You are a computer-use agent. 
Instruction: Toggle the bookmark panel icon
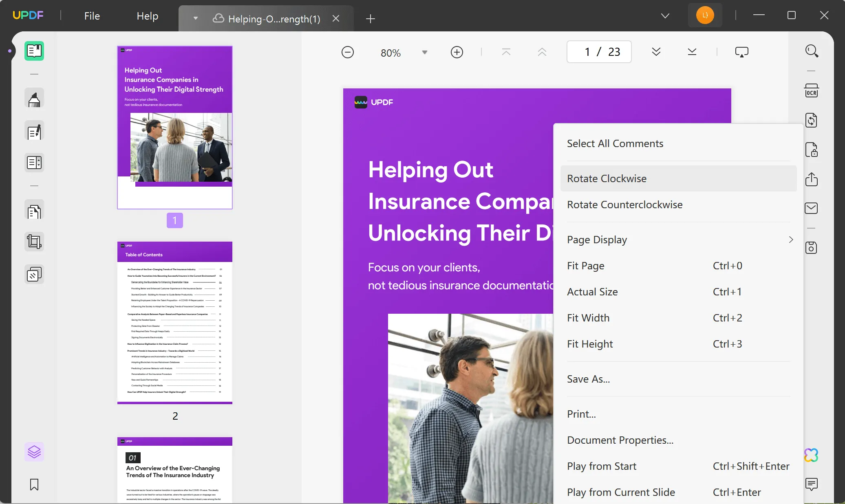[34, 484]
